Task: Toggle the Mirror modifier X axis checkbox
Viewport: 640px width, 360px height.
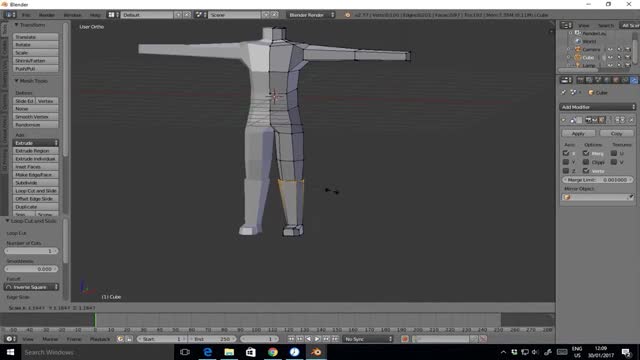Action: coord(566,153)
